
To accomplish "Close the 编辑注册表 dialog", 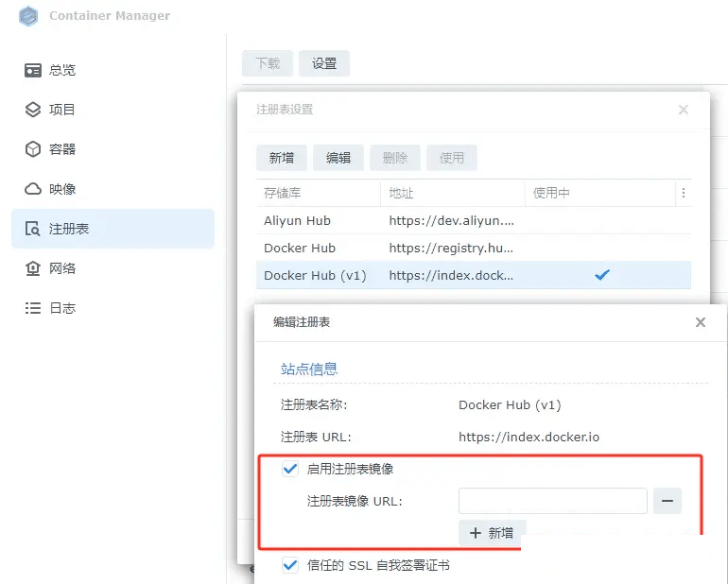I will [x=701, y=322].
